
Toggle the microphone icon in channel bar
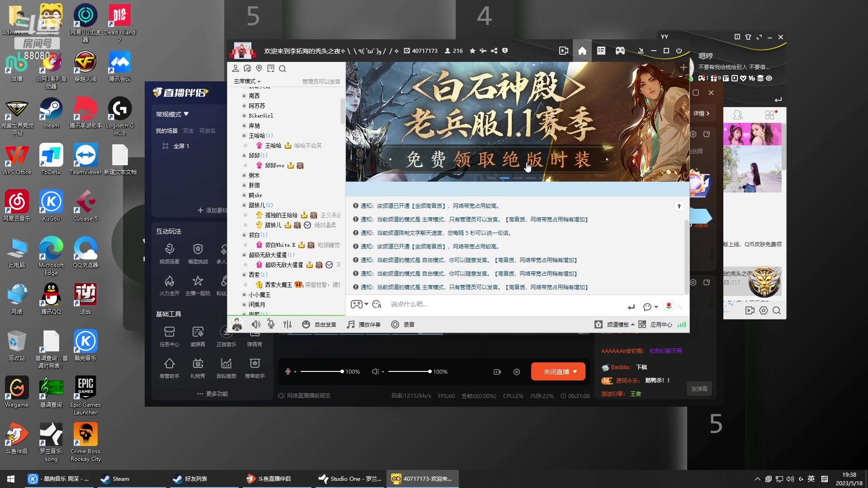click(x=271, y=324)
